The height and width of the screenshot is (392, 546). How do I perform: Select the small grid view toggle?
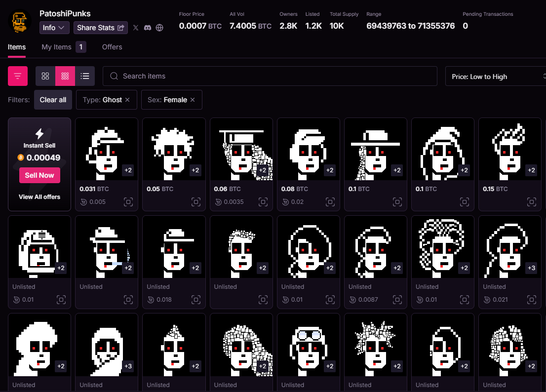click(65, 76)
